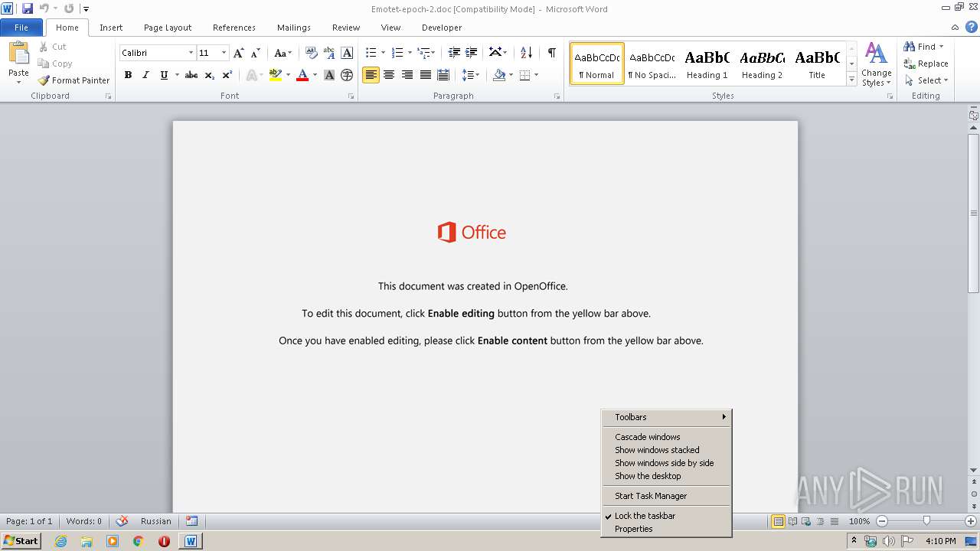Open the Font dialog launcher

pos(351,96)
